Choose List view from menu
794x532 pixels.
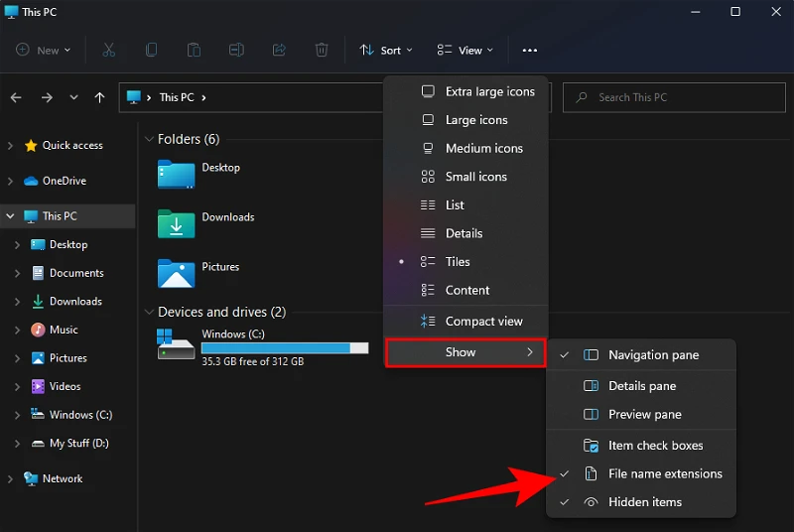coord(465,205)
